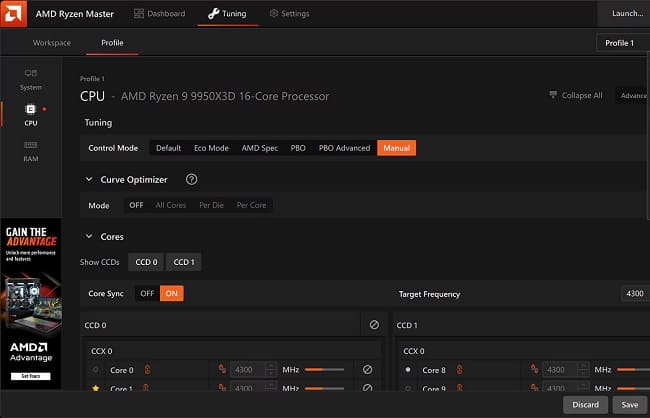
Task: Set Control Mode to Default
Action: click(x=168, y=148)
